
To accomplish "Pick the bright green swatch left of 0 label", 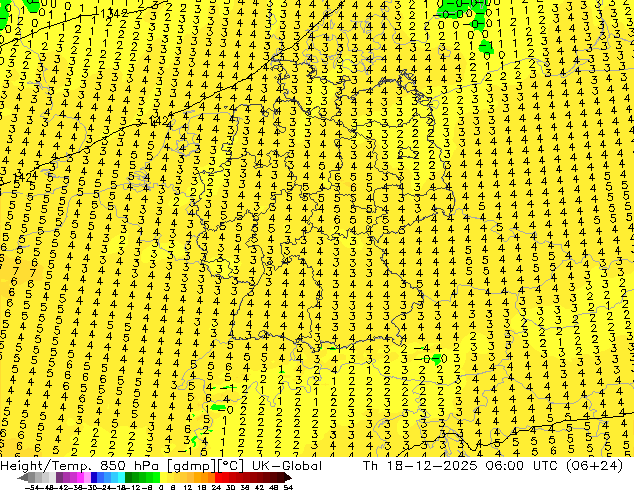I will pos(156,477).
